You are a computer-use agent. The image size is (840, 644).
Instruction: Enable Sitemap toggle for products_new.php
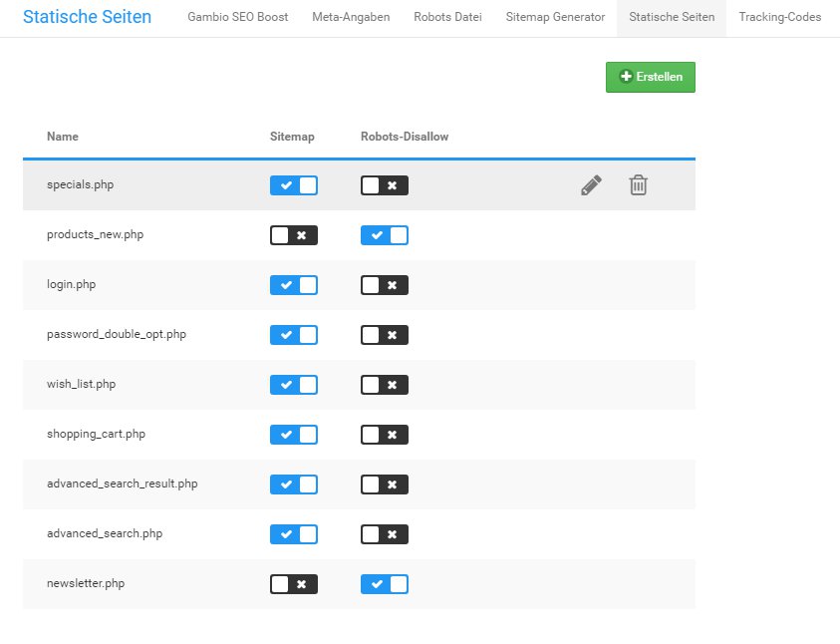pos(293,235)
